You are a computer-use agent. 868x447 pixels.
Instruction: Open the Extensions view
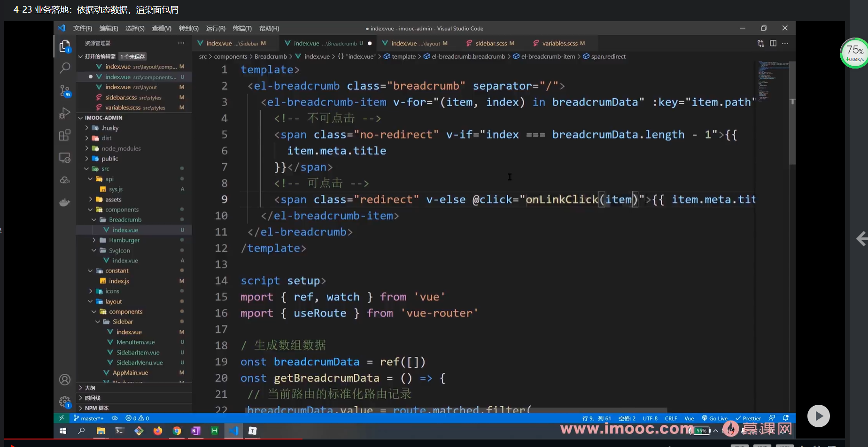pos(65,135)
